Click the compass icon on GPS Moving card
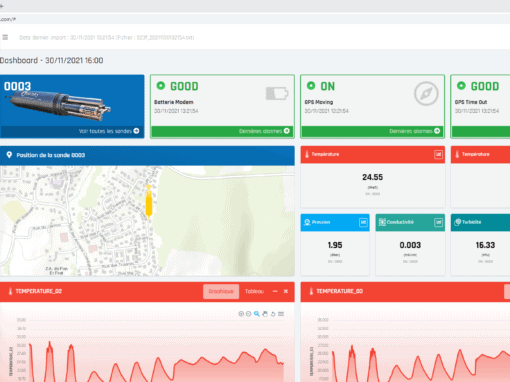The image size is (510, 382). pyautogui.click(x=426, y=94)
